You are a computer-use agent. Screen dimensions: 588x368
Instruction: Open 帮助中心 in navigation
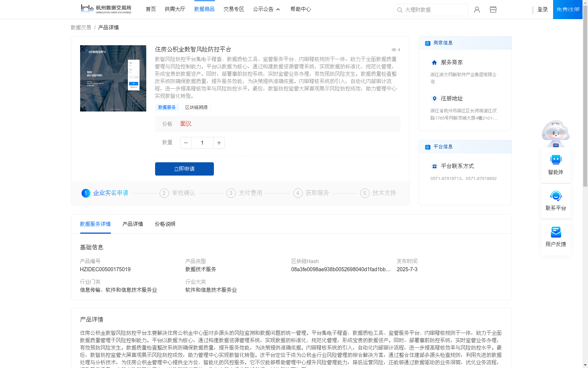click(x=301, y=9)
